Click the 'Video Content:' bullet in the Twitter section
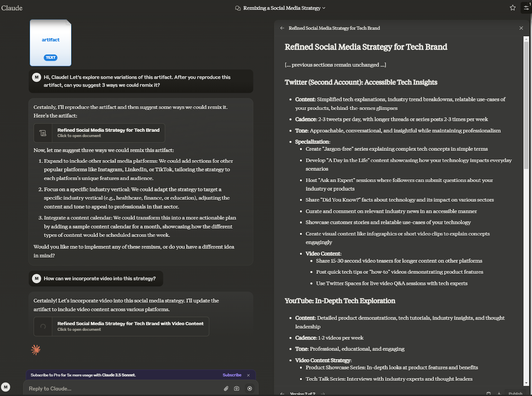 [324, 254]
